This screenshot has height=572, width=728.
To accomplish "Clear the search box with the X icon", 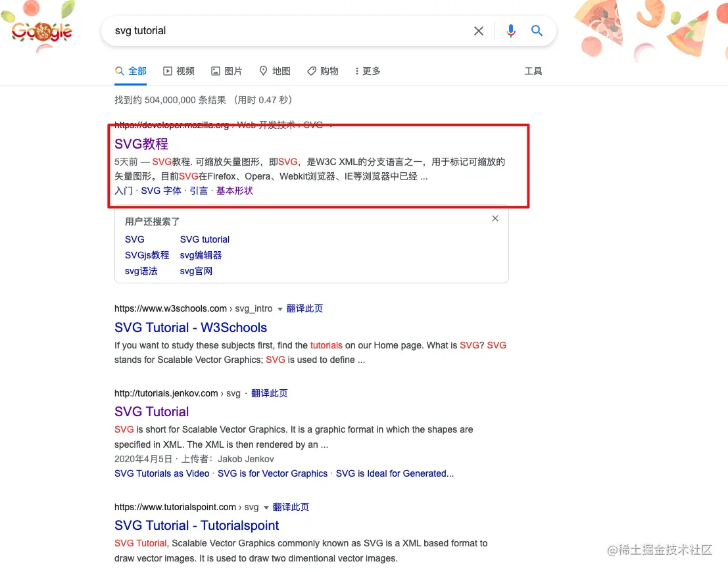I will tap(478, 31).
